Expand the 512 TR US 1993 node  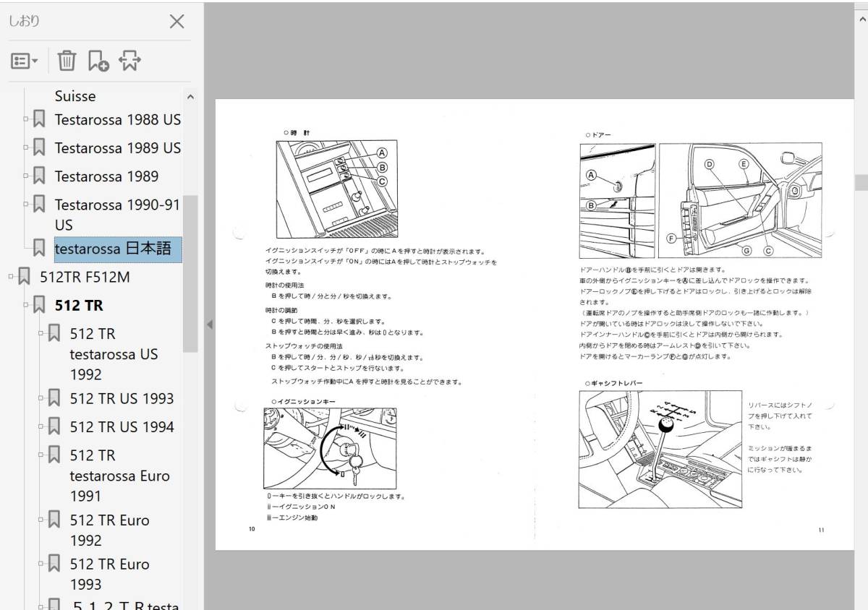click(x=42, y=398)
